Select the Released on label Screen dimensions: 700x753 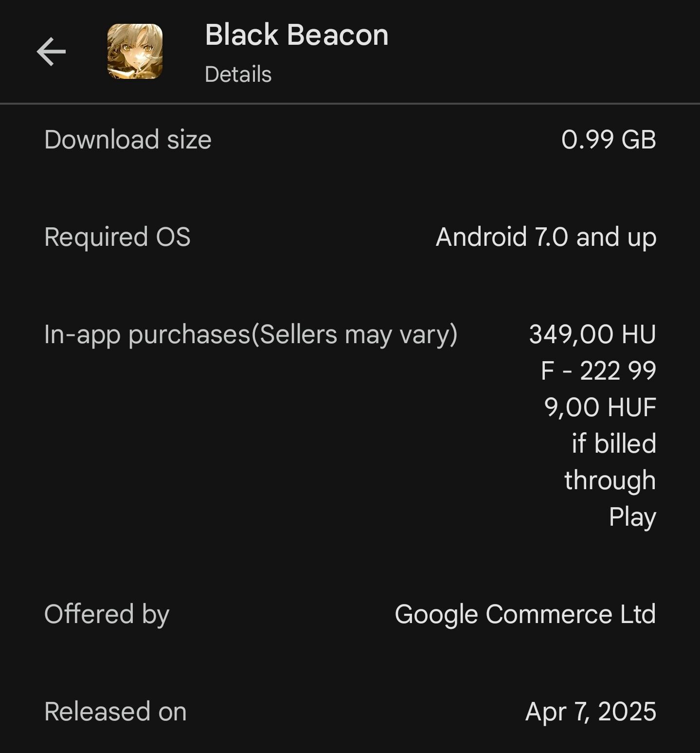pyautogui.click(x=115, y=712)
